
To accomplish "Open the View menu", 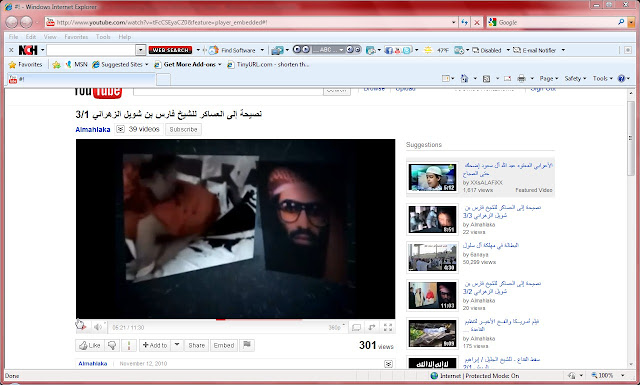I will coord(50,37).
